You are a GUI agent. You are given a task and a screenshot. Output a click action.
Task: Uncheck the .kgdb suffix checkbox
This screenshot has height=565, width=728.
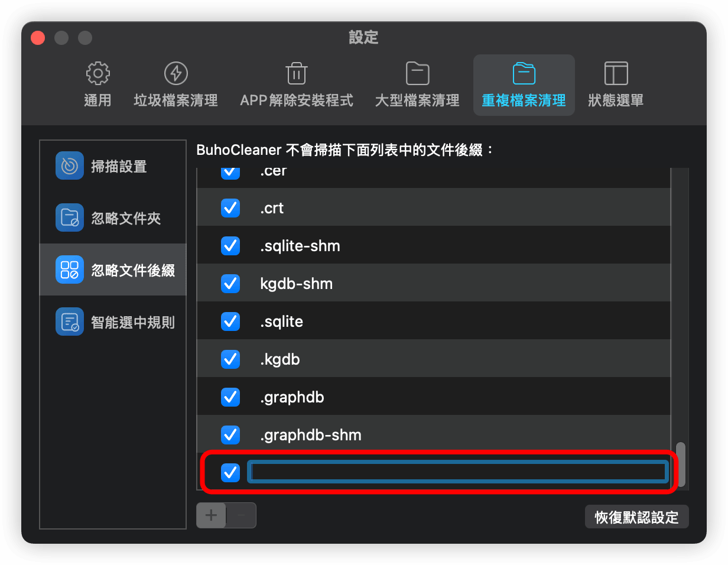click(230, 359)
